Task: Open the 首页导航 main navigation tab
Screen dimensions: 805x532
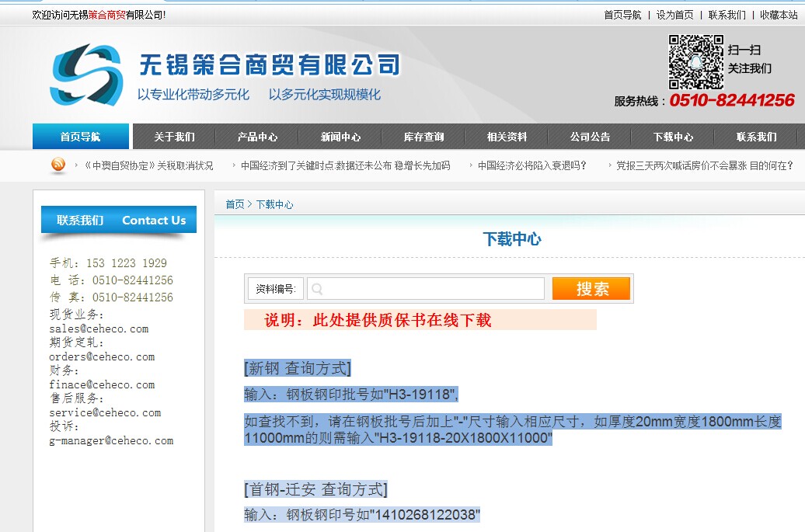Action: 81,137
